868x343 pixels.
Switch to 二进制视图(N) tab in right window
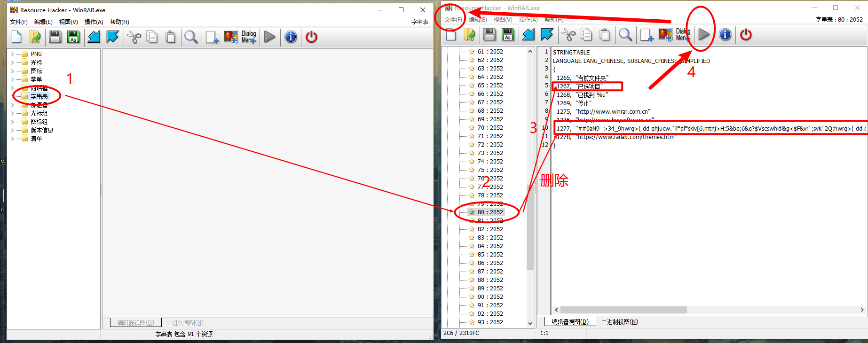coord(620,322)
